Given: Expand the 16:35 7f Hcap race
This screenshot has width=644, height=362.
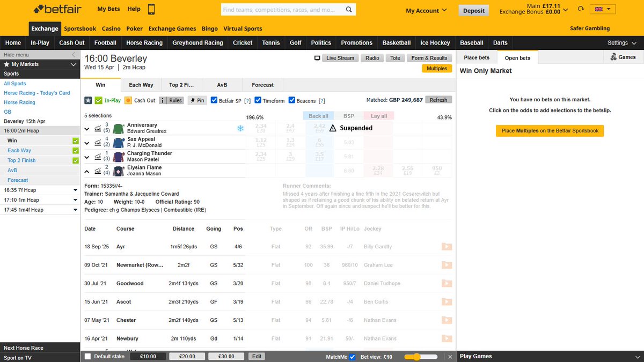Looking at the screenshot, I should point(75,190).
